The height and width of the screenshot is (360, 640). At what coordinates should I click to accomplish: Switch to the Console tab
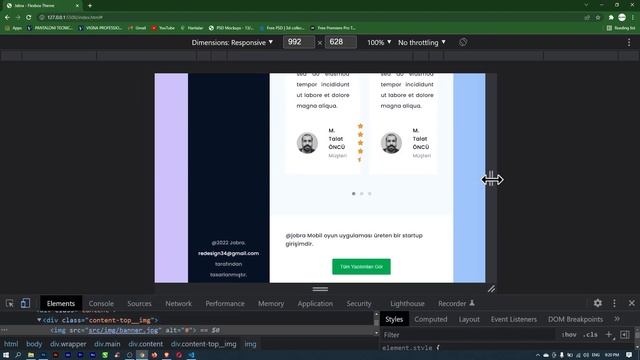point(101,303)
